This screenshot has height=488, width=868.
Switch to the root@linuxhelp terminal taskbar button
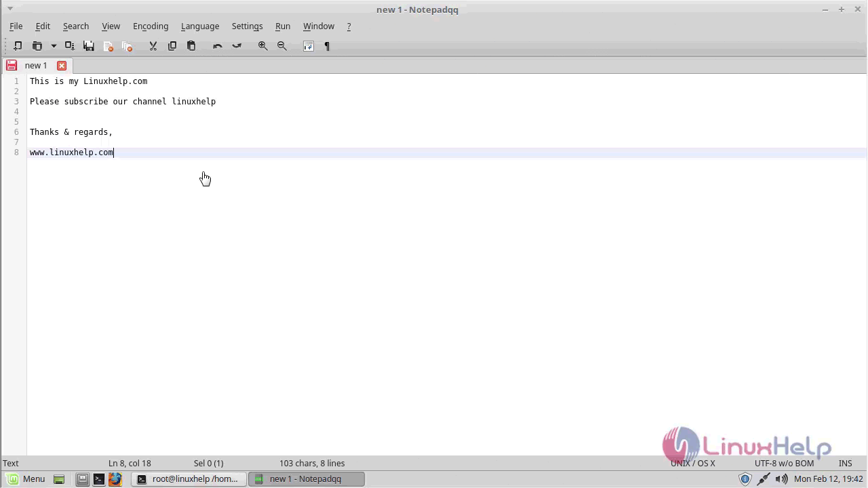tap(188, 479)
